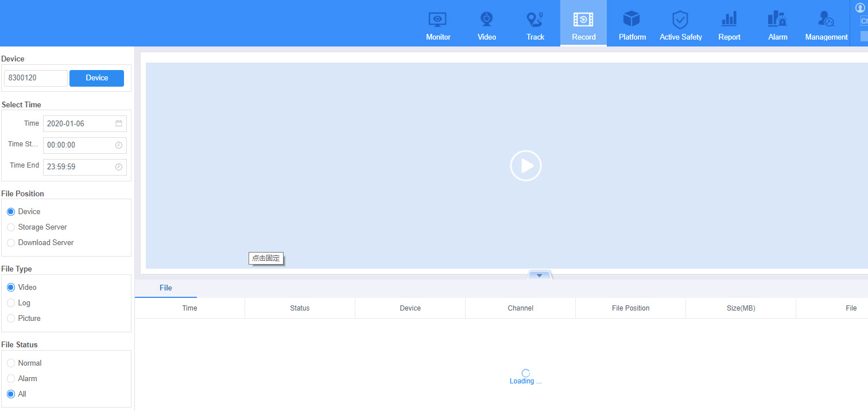Click the Size(MB) column header
Screen dimensions: 868x411
(x=741, y=308)
